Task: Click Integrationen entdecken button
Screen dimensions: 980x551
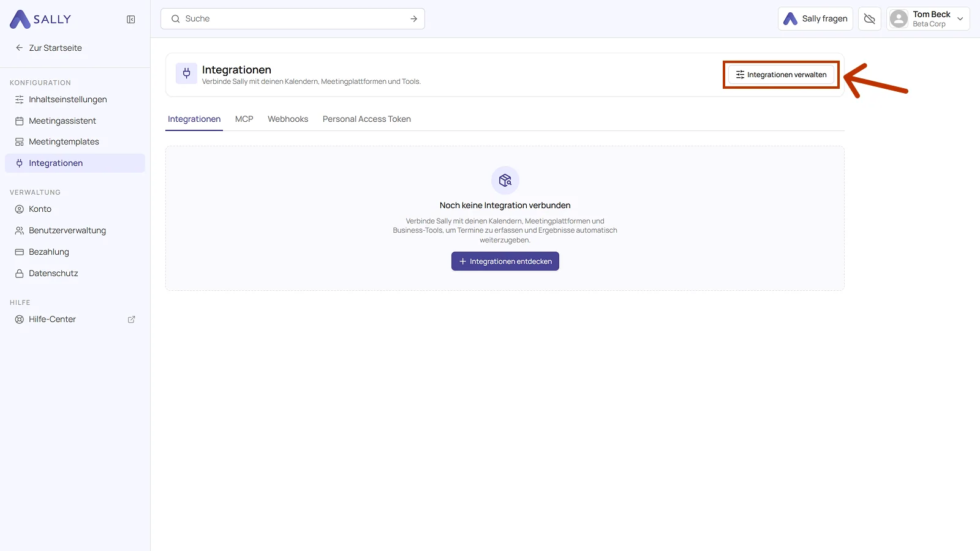Action: pyautogui.click(x=505, y=261)
